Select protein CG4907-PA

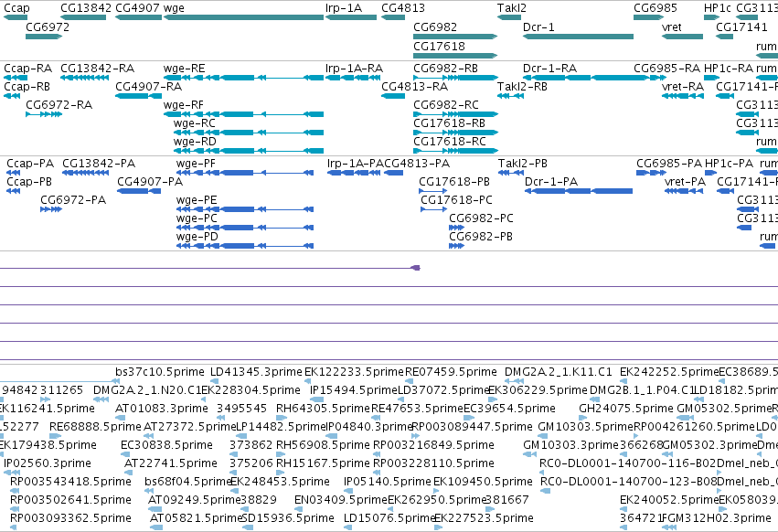point(138,191)
